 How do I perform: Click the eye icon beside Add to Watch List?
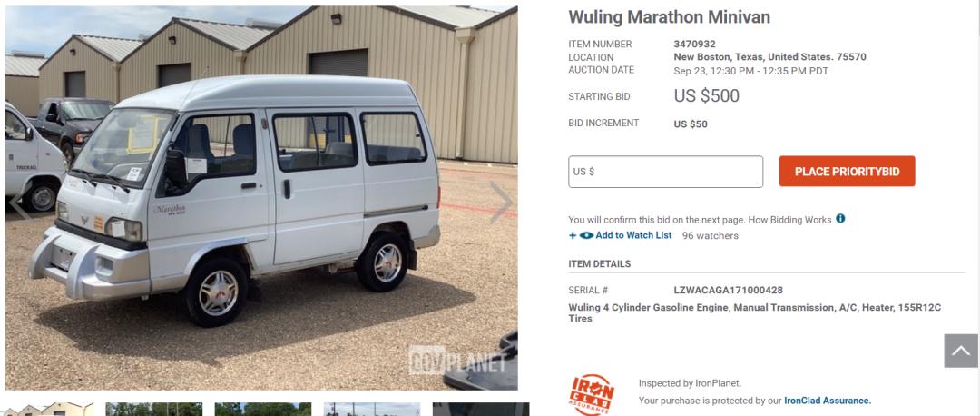click(x=586, y=235)
